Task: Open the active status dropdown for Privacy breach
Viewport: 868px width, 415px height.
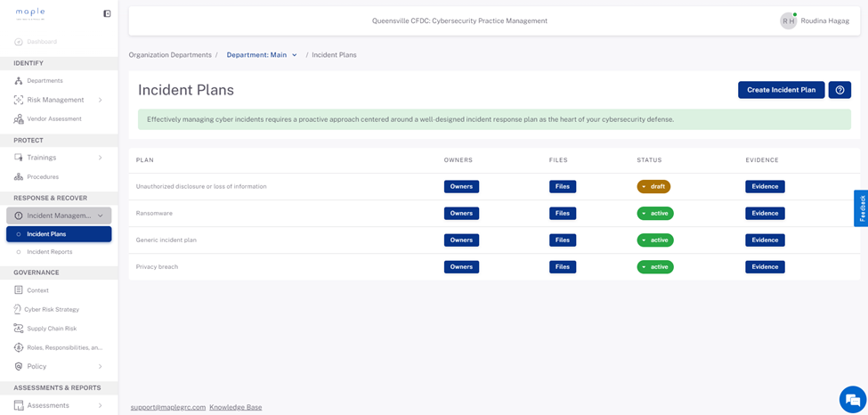Action: (x=655, y=267)
